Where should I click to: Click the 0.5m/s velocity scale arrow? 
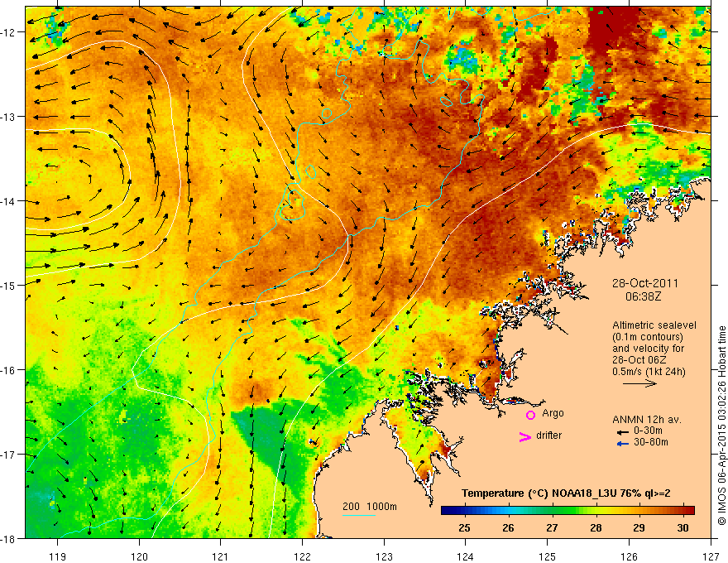click(639, 383)
